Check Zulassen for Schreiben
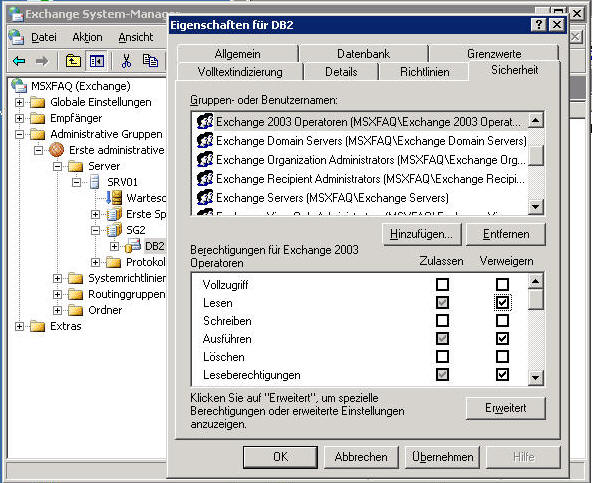 442,321
